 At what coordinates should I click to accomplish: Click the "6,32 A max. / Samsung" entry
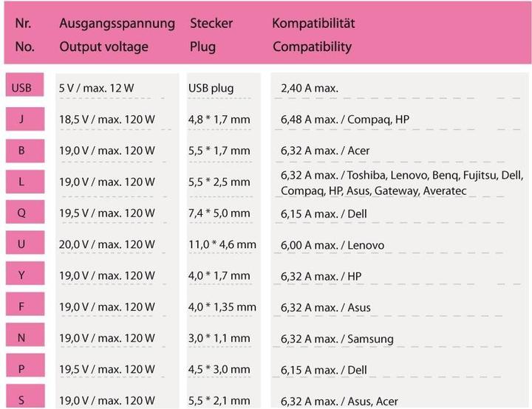pos(337,339)
